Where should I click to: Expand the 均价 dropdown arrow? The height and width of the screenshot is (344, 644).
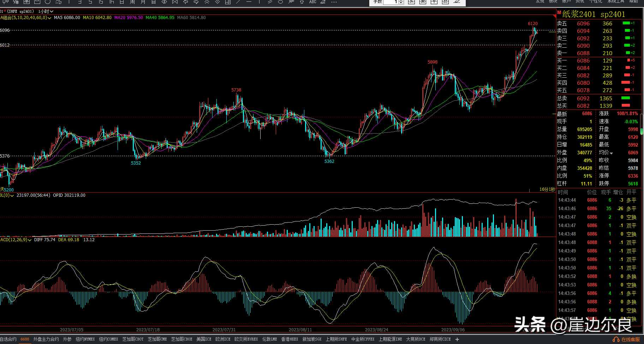tap(611, 153)
